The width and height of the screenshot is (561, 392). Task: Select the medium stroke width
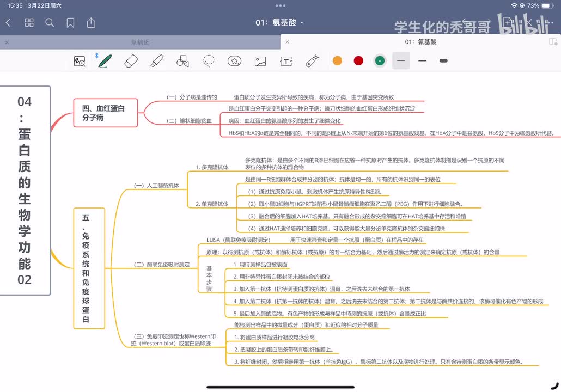[422, 61]
